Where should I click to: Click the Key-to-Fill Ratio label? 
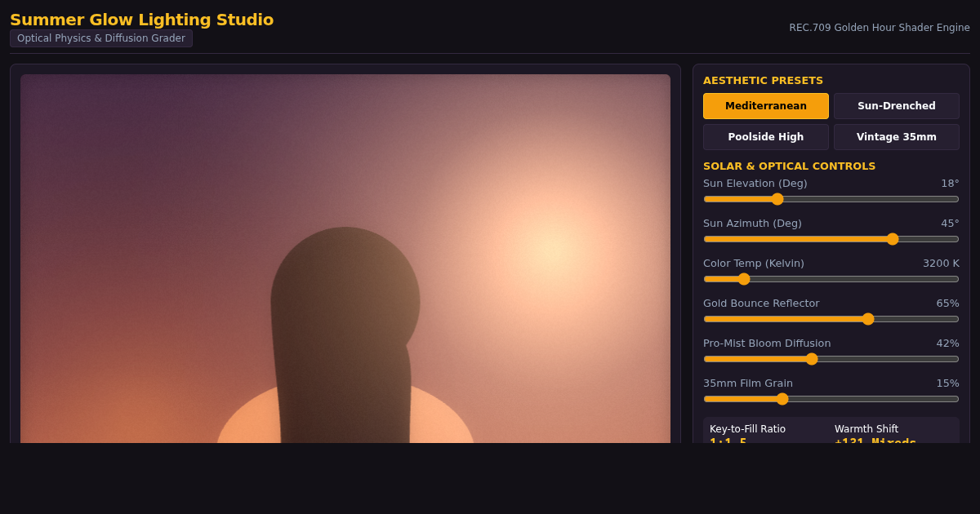pos(747,429)
